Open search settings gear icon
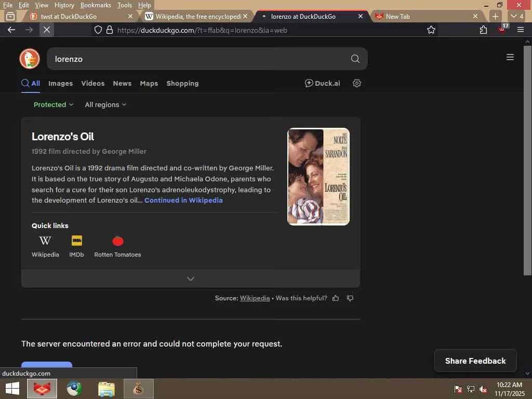 356,83
